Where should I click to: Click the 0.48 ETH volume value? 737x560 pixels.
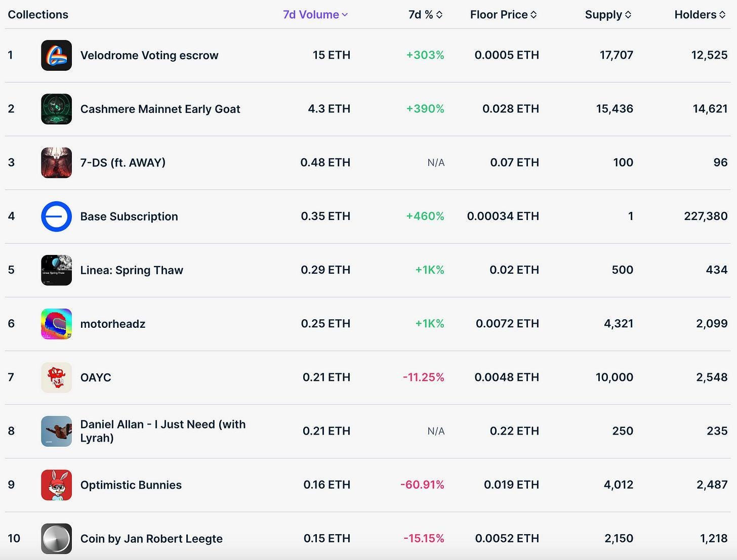point(325,162)
